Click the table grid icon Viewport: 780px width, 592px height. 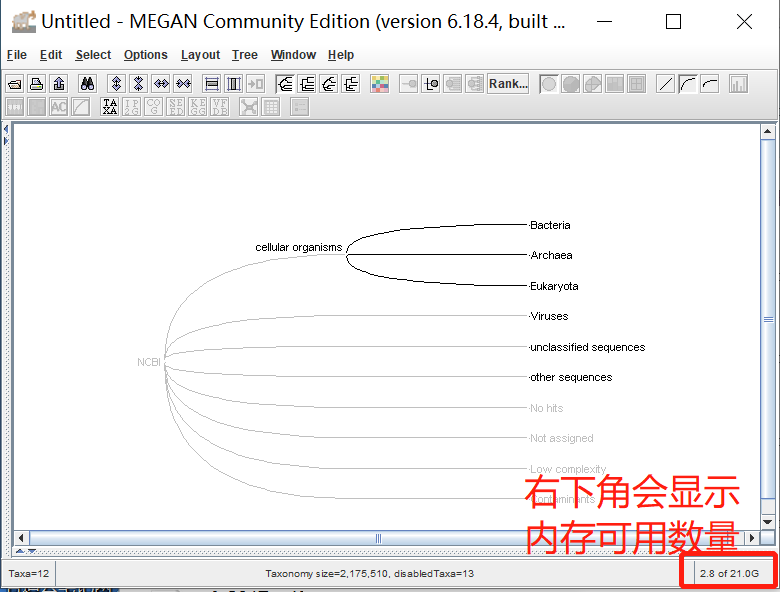[x=271, y=106]
